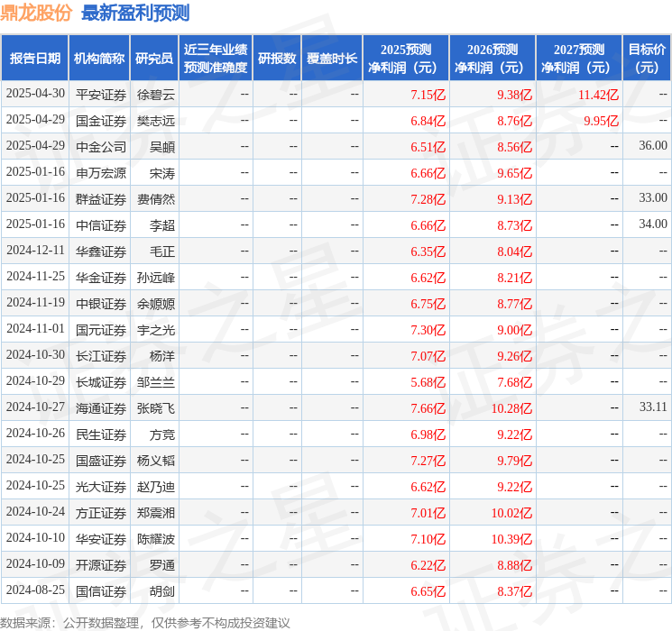This screenshot has height=631, width=672.
Task: Click the 2024-12-11 report date cell
Action: point(35,251)
